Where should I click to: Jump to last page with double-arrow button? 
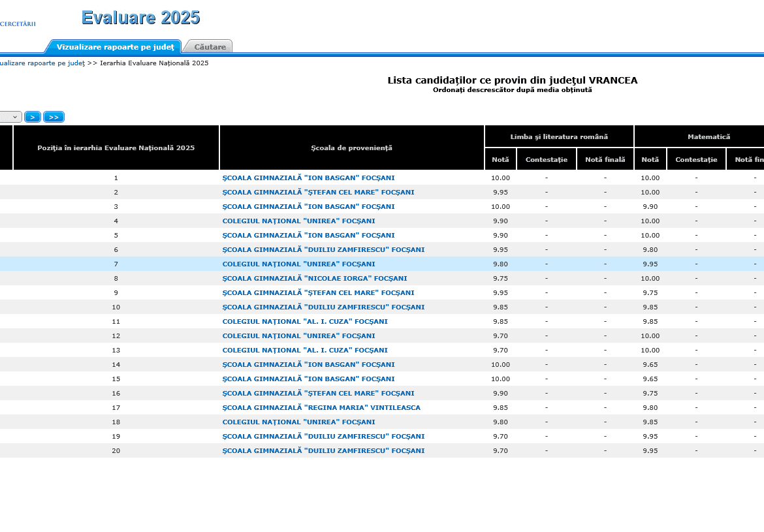point(54,117)
